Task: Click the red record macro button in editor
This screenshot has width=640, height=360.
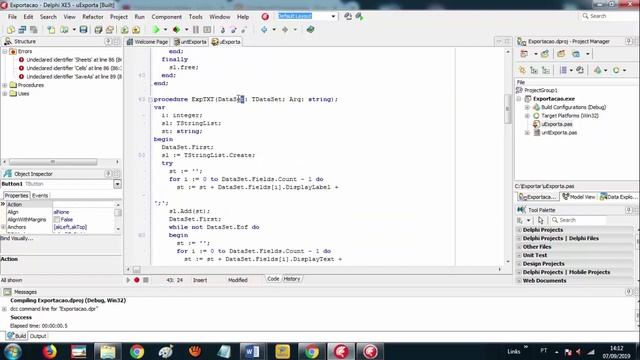Action: tap(137, 280)
